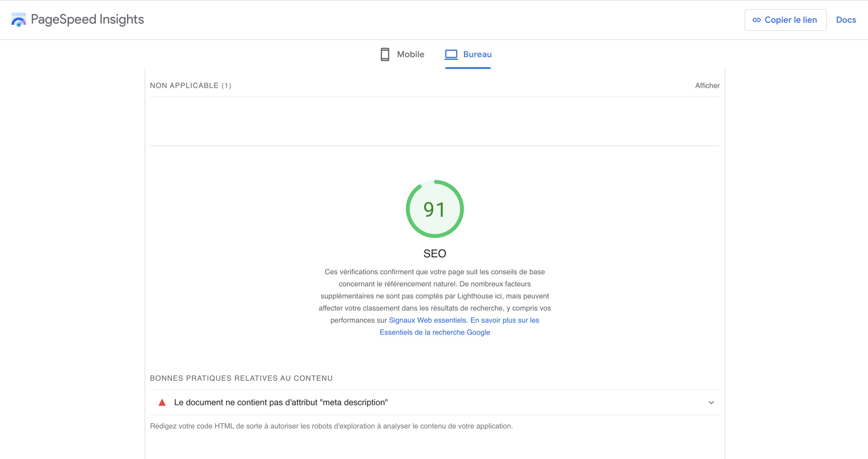Viewport: 868px width, 459px height.
Task: Click the desktop laptop icon beside Bureau
Action: click(x=451, y=54)
